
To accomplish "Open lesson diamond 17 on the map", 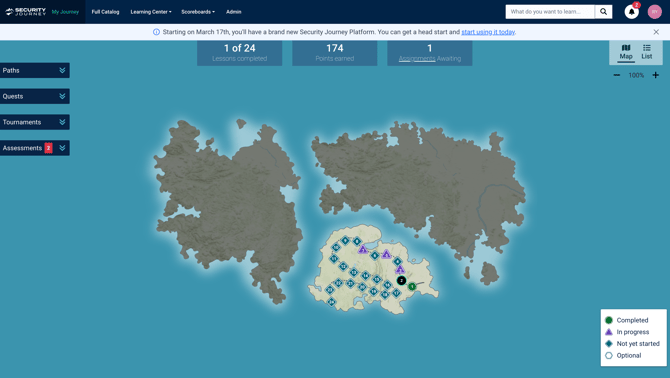I will [397, 293].
